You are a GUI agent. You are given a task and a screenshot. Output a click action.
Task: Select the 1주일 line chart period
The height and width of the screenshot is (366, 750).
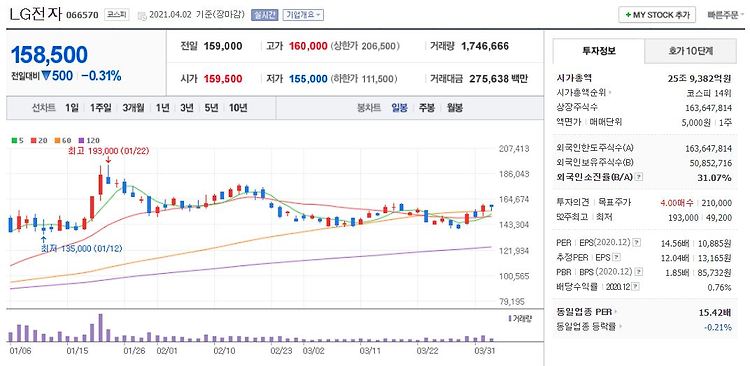[100, 108]
